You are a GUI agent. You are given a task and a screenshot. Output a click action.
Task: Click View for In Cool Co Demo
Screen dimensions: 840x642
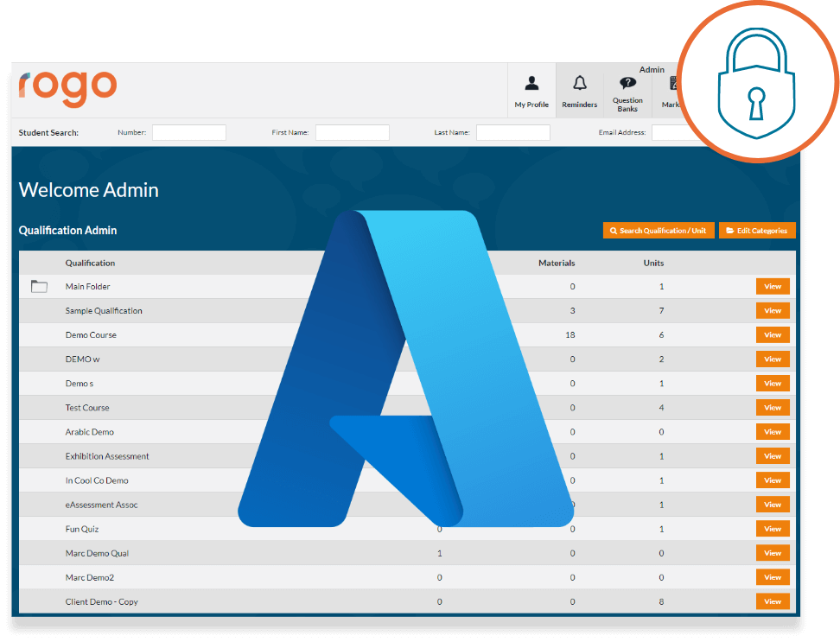point(773,480)
